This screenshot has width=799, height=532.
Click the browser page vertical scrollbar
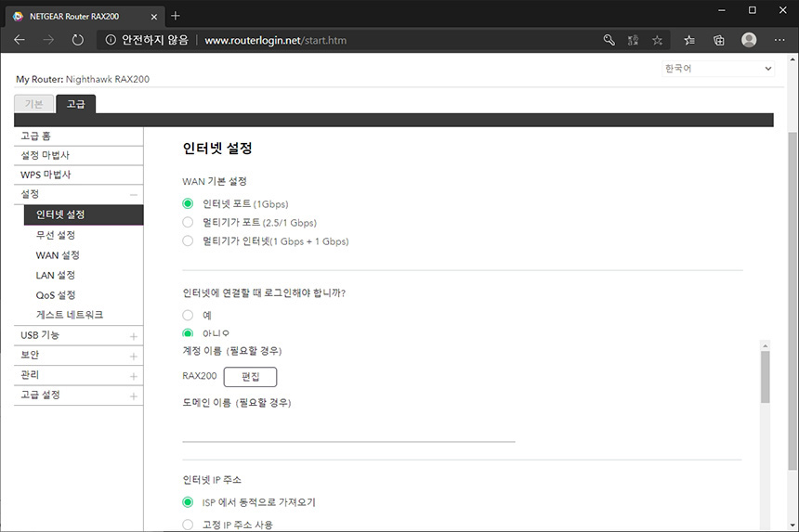point(792,301)
